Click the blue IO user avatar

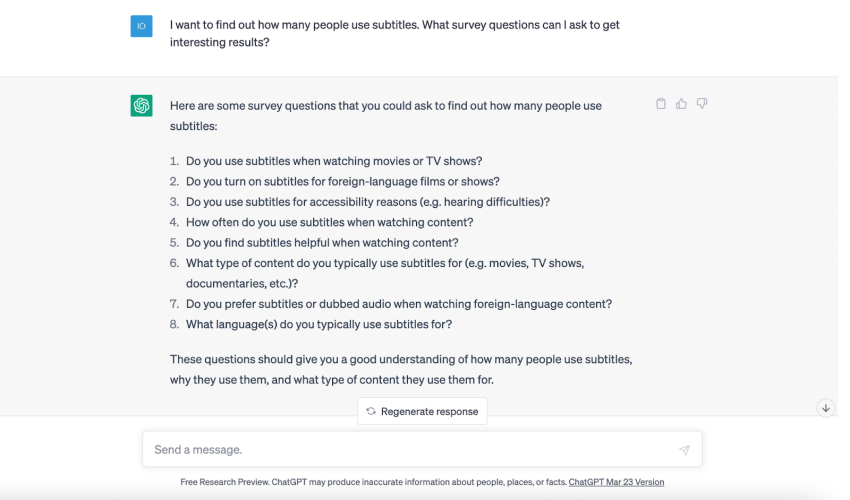point(141,26)
